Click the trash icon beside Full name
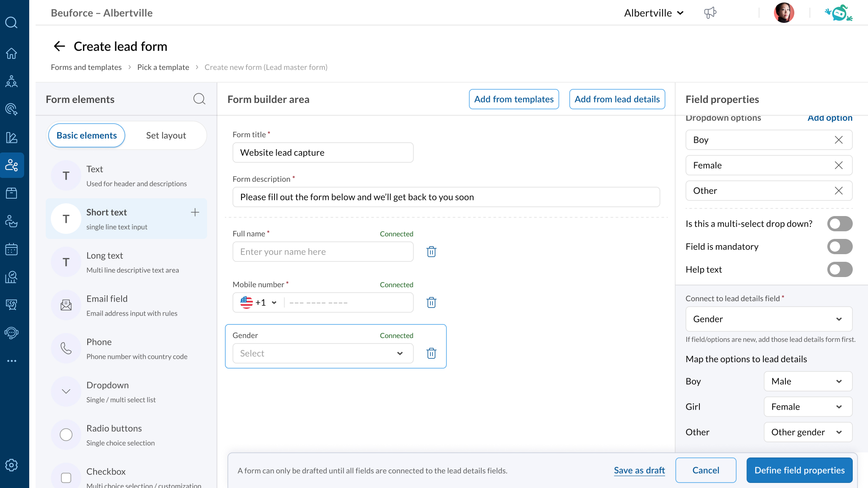Screen dimensions: 868x488 (x=431, y=252)
